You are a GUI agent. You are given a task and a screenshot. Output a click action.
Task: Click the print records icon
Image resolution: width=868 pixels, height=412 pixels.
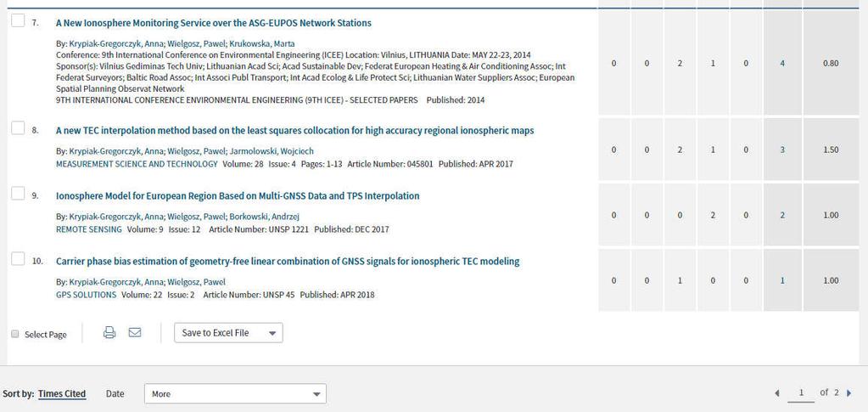(109, 333)
